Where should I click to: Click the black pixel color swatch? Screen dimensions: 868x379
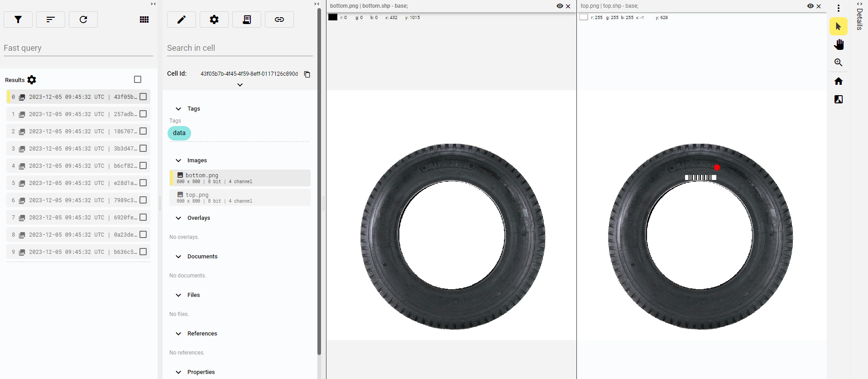click(333, 17)
